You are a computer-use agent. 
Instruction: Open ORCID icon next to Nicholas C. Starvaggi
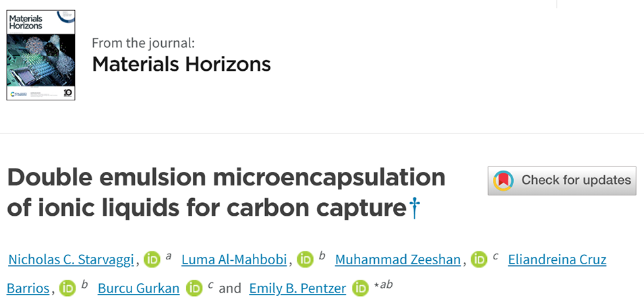tap(152, 260)
